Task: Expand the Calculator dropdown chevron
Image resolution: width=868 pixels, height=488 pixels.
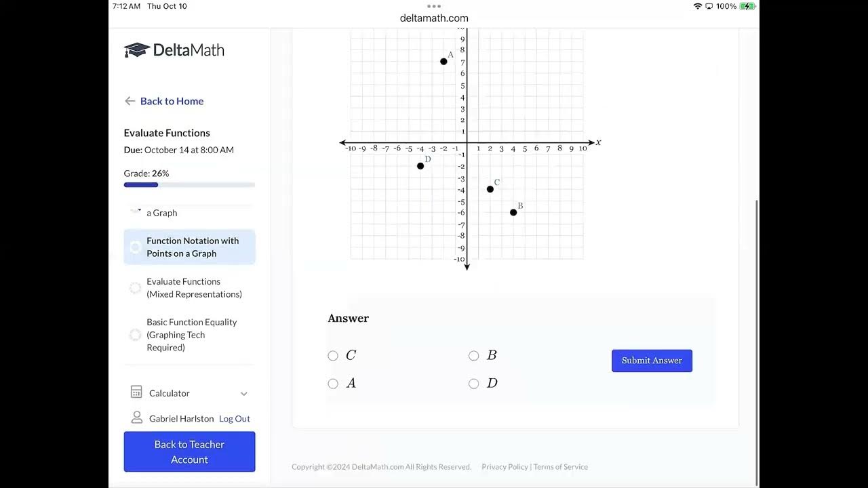Action: pos(244,394)
